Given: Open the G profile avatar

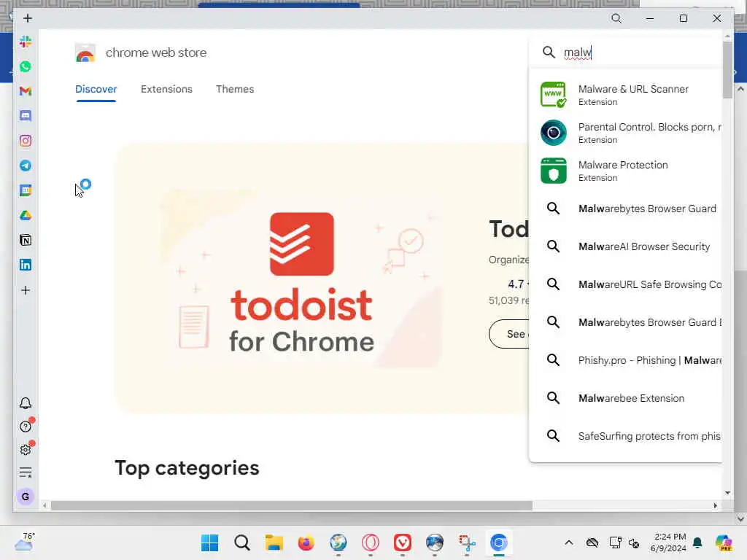Looking at the screenshot, I should tap(26, 497).
